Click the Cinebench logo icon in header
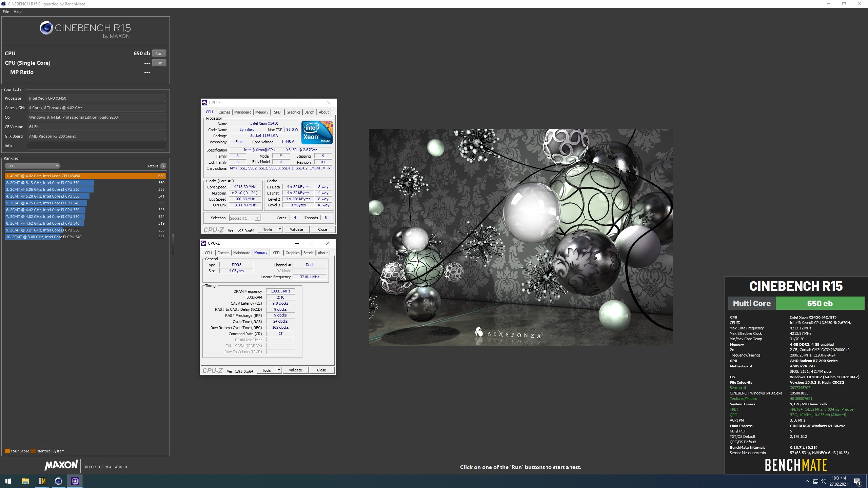Image resolution: width=868 pixels, height=488 pixels. coord(46,28)
